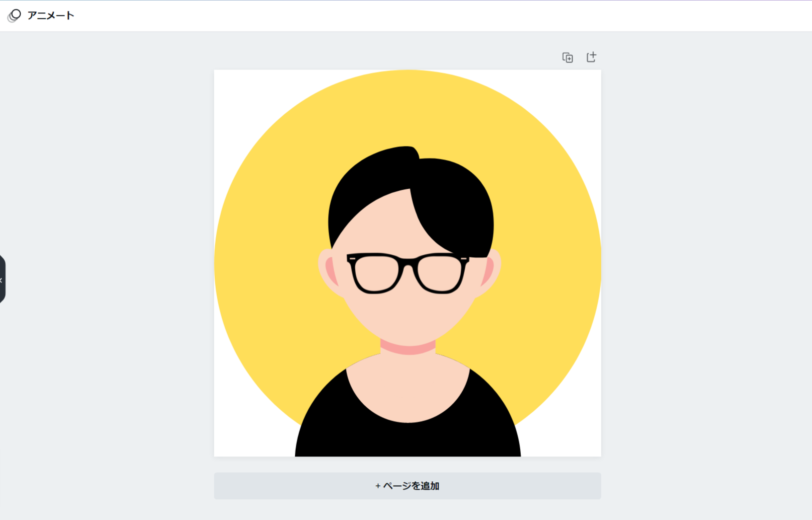Click the duplicate page icon above the canvas
The image size is (812, 520).
pyautogui.click(x=568, y=58)
